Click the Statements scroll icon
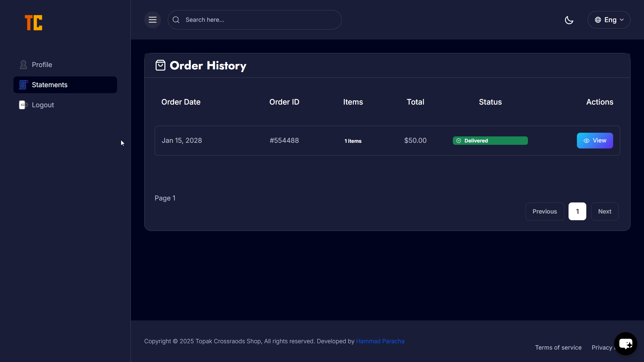 coord(23,85)
